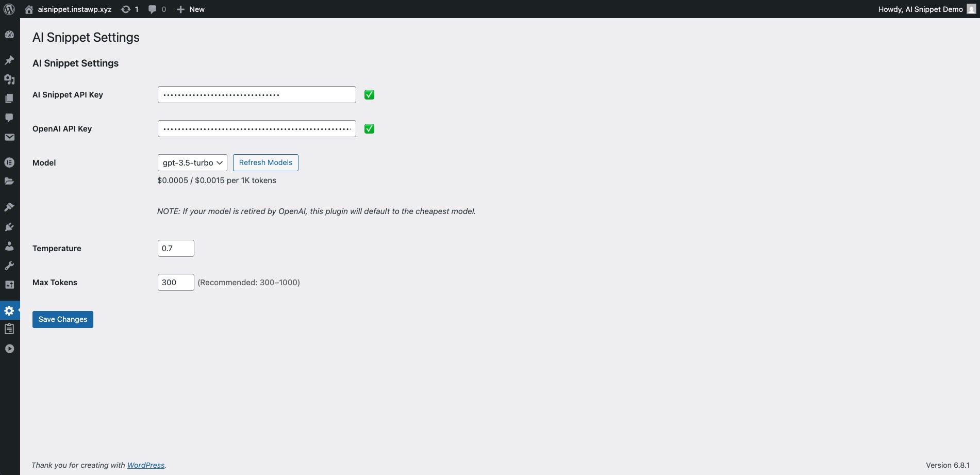Click the Temperature label
Viewport: 980px width, 475px height.
(x=57, y=248)
